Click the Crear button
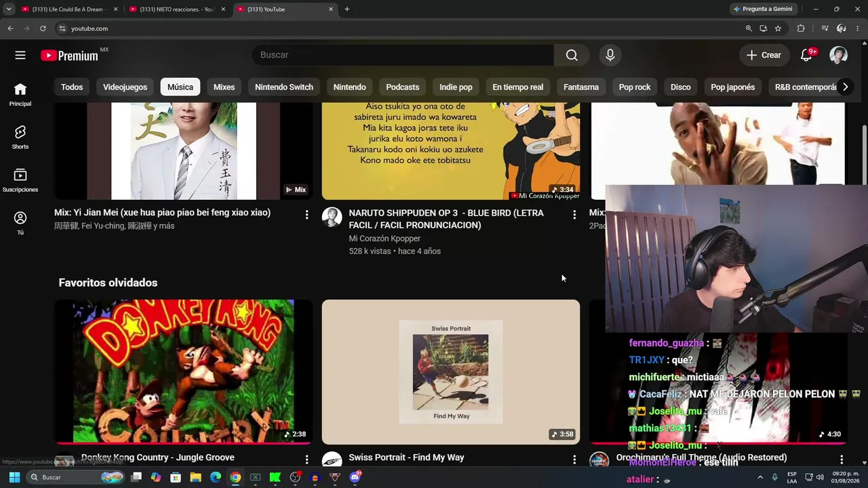Screen dimensions: 868x488 tap(764, 55)
